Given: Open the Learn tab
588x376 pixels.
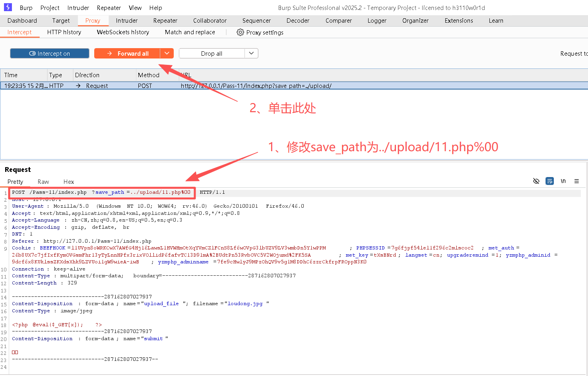Looking at the screenshot, I should 496,21.
